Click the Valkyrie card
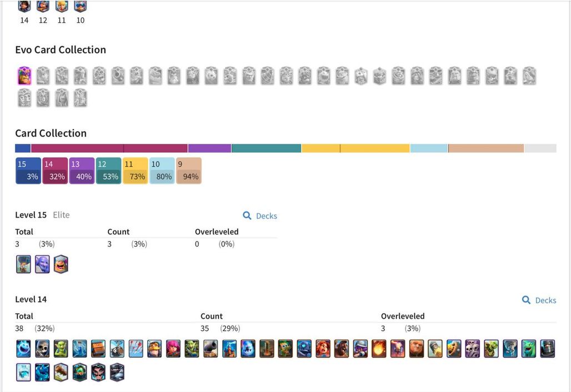The width and height of the screenshot is (571, 392). [323, 348]
